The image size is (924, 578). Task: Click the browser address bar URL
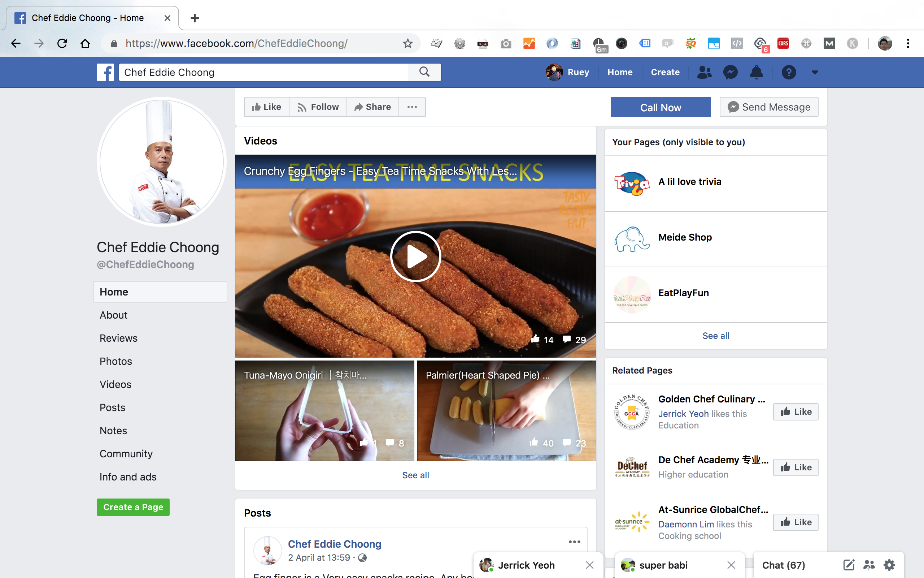236,44
